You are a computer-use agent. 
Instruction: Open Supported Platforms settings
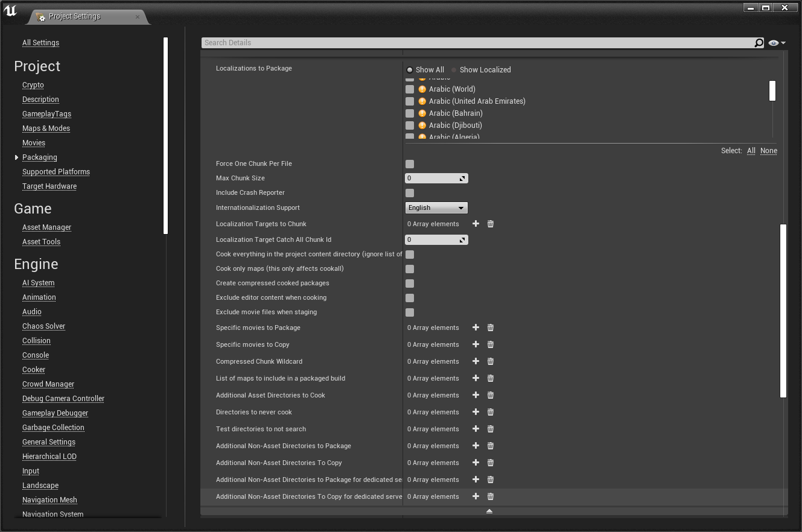click(56, 172)
